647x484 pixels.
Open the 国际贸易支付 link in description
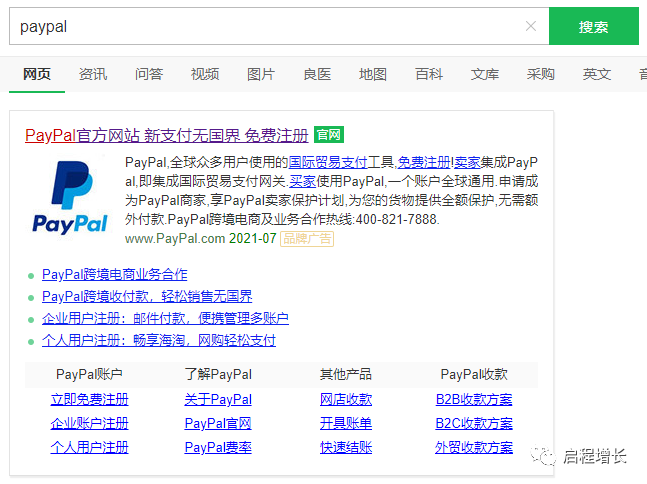coord(328,163)
